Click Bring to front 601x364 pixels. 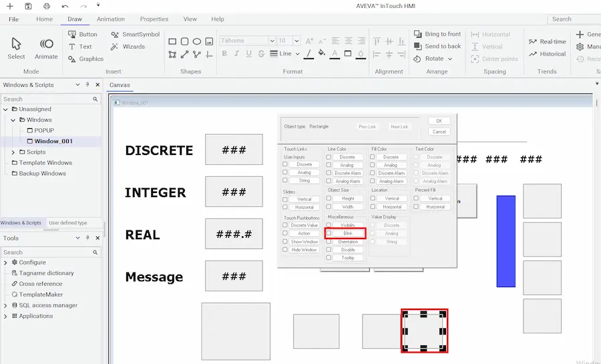437,33
